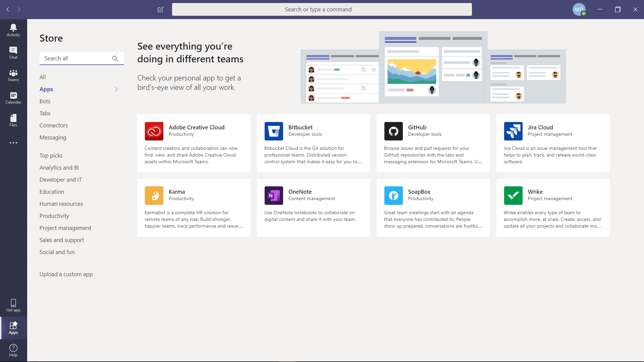Image resolution: width=644 pixels, height=362 pixels.
Task: Click the Wrike app icon
Action: pos(513,195)
